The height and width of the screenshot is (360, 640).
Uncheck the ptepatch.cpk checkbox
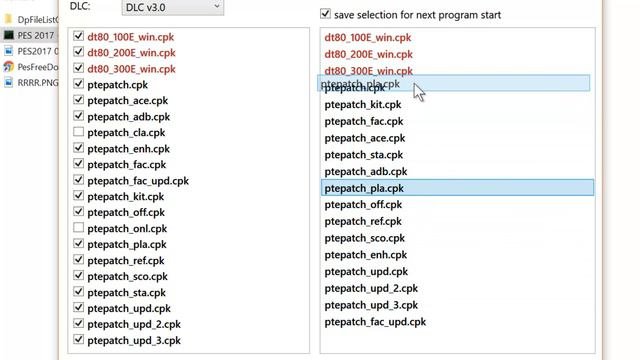pyautogui.click(x=78, y=84)
